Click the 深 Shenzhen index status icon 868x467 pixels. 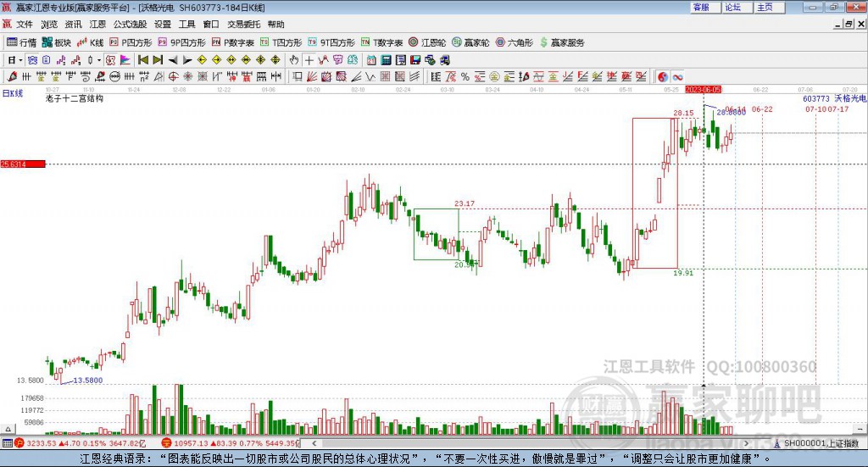point(167,443)
